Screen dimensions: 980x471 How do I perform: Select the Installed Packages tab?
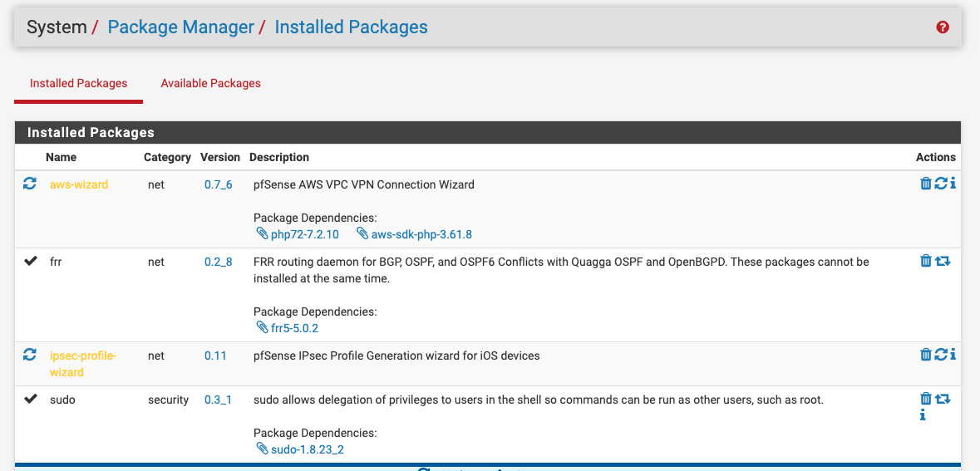click(78, 83)
